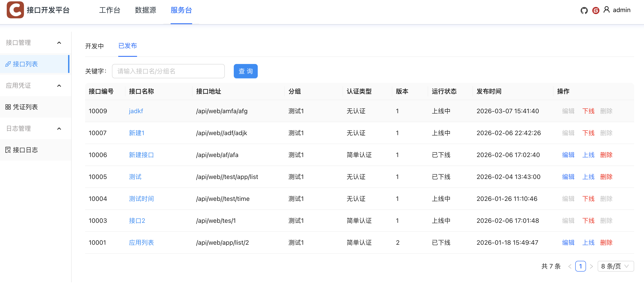Click 下线 for interface 10004
This screenshot has height=285, width=644.
pos(588,199)
